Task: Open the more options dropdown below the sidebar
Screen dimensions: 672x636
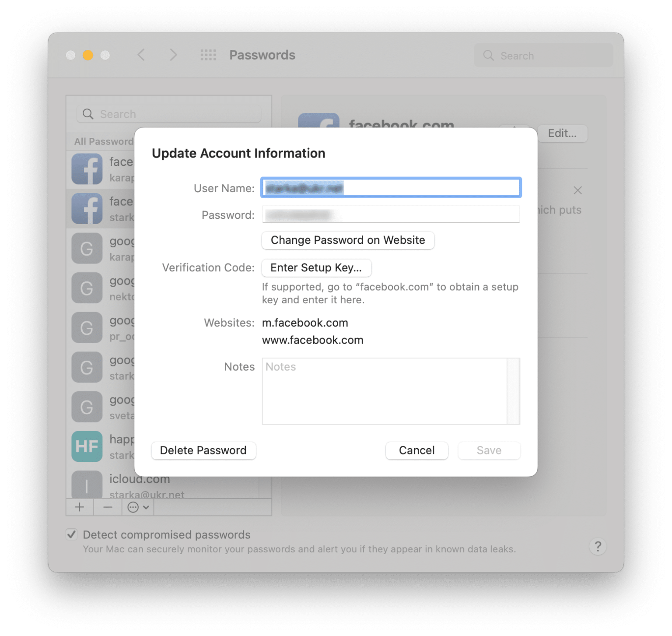Action: point(137,507)
